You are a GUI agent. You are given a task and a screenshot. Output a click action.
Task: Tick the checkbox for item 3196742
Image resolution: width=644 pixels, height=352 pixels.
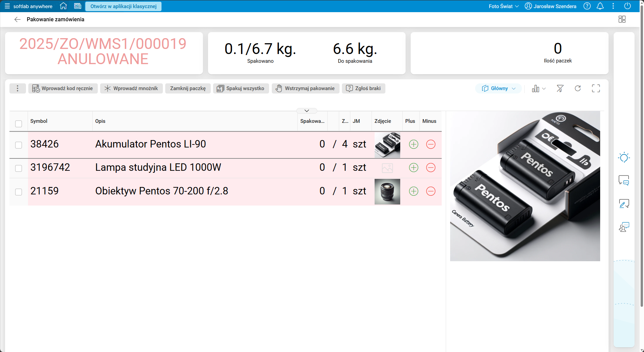point(19,168)
